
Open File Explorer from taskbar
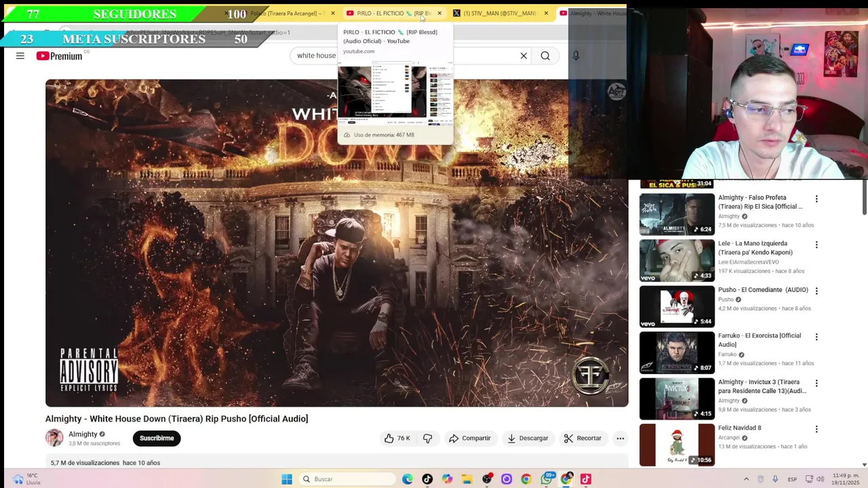pos(467,479)
